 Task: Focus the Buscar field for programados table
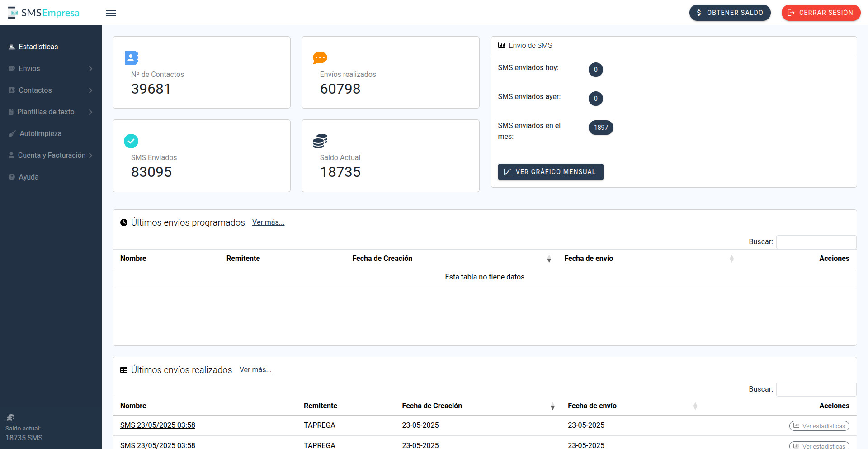816,242
